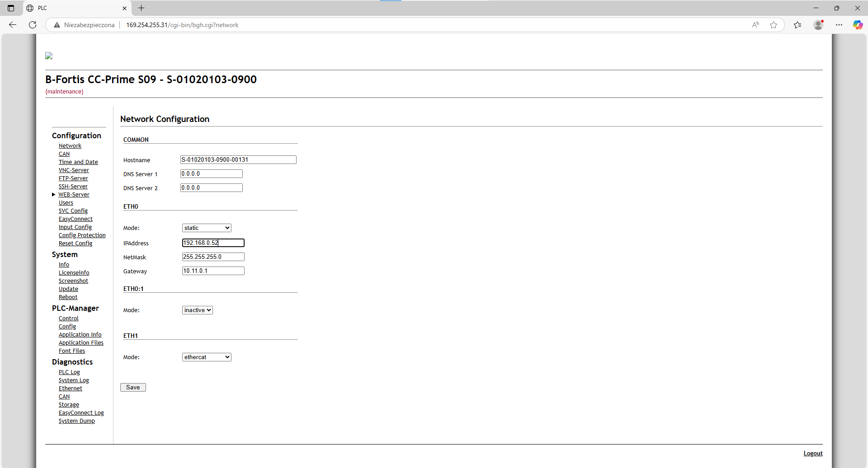Open the Settings and more ellipsis menu
The width and height of the screenshot is (868, 468).
click(x=839, y=25)
